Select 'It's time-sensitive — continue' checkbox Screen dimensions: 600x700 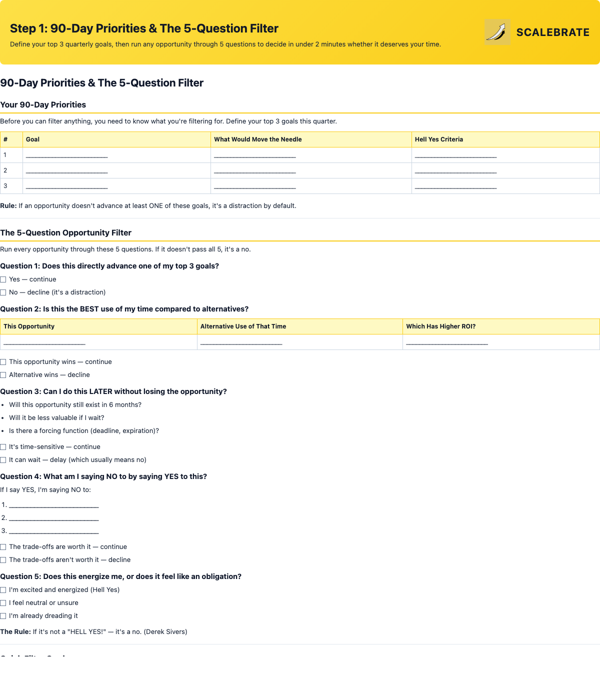click(3, 447)
